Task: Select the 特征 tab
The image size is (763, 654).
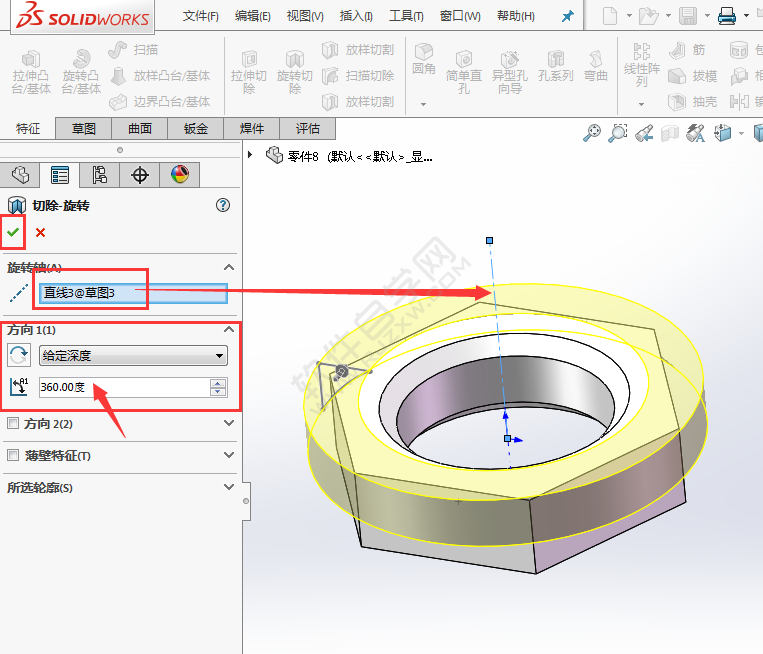Action: tap(28, 129)
